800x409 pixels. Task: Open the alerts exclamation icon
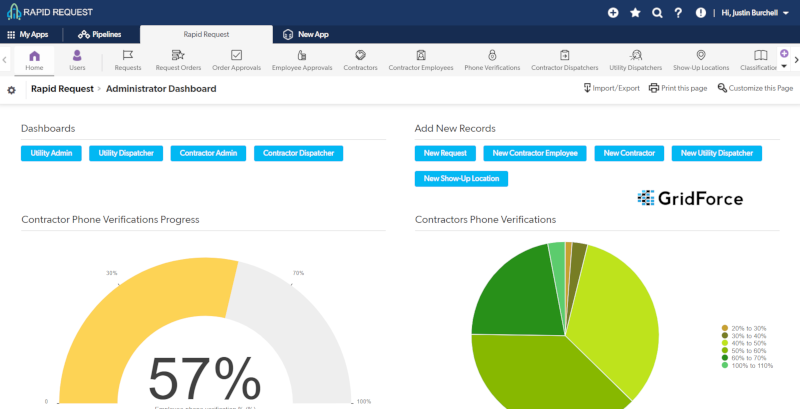701,13
